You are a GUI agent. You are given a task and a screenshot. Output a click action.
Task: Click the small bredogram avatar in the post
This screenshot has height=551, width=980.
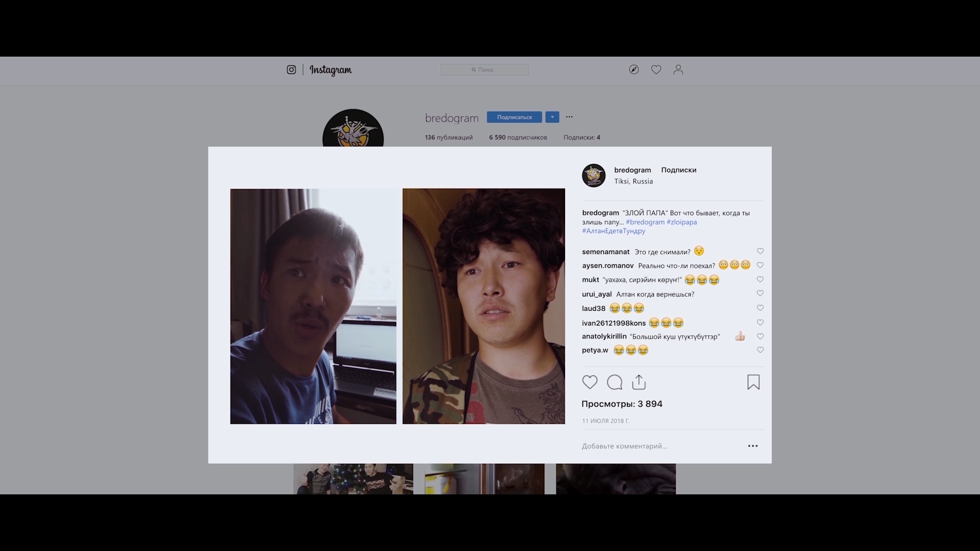[594, 176]
